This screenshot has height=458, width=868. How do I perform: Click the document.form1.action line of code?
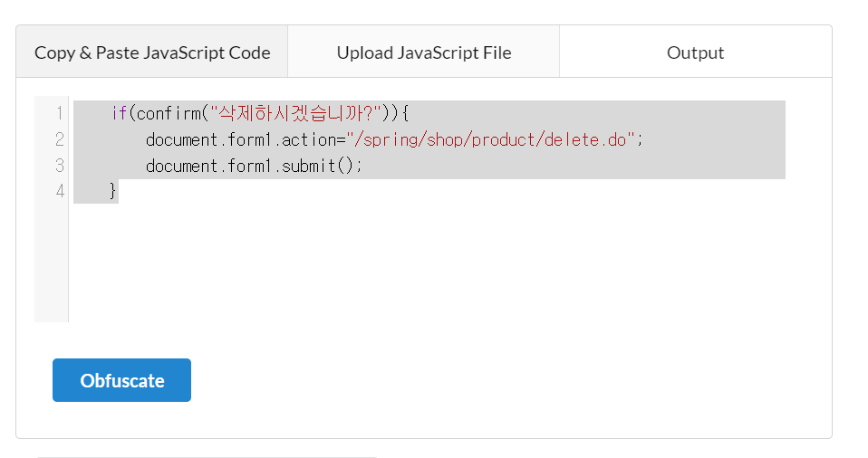[x=394, y=139]
